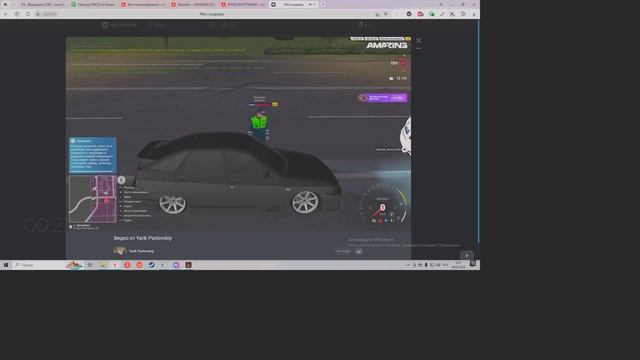Switch to the fourth tab mentioning AMAZING

[x=193, y=4]
